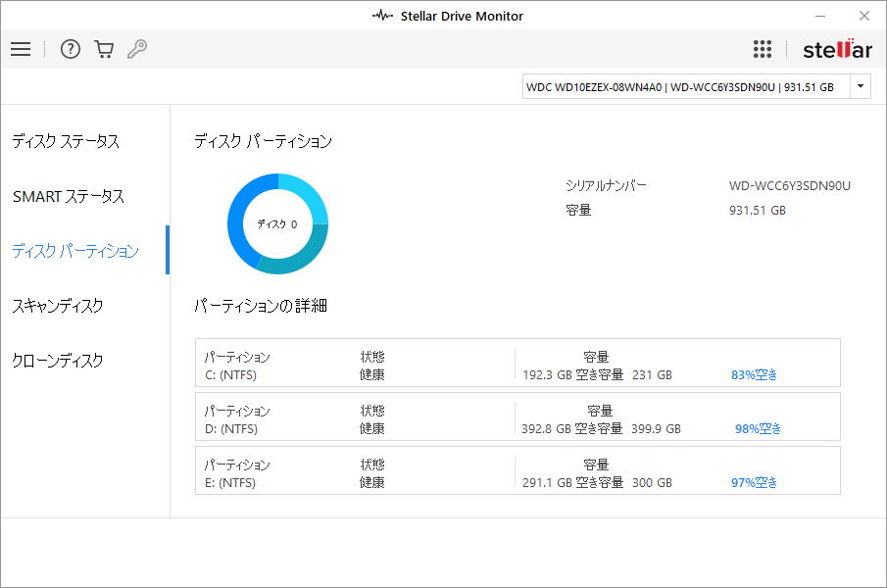Open the shopping cart purchase icon
This screenshot has width=887, height=588.
tap(104, 49)
